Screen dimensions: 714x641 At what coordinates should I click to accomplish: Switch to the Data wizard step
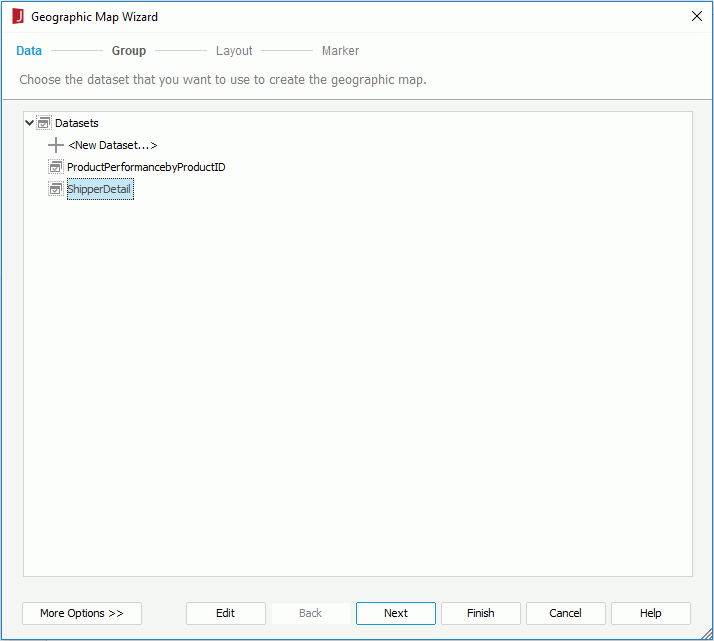click(x=29, y=51)
